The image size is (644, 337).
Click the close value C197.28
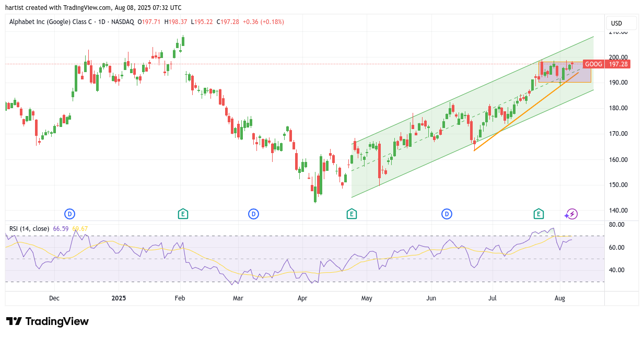coord(228,22)
